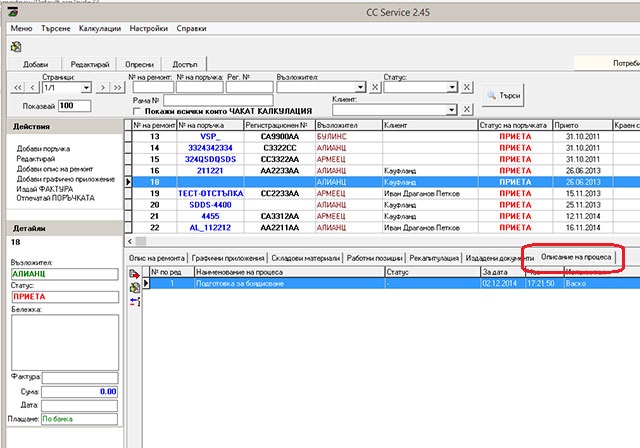640x448 pixels.
Task: Click the Търси search button
Action: click(503, 95)
